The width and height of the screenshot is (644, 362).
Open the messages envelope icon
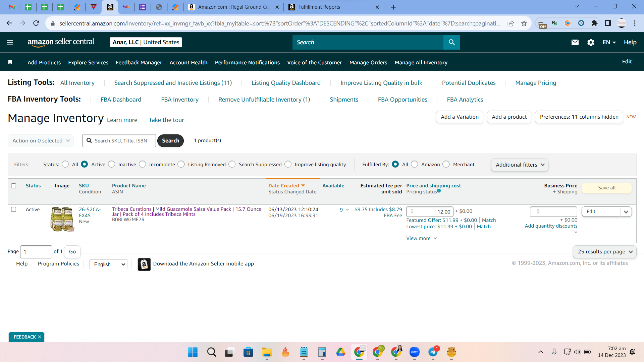click(x=575, y=42)
